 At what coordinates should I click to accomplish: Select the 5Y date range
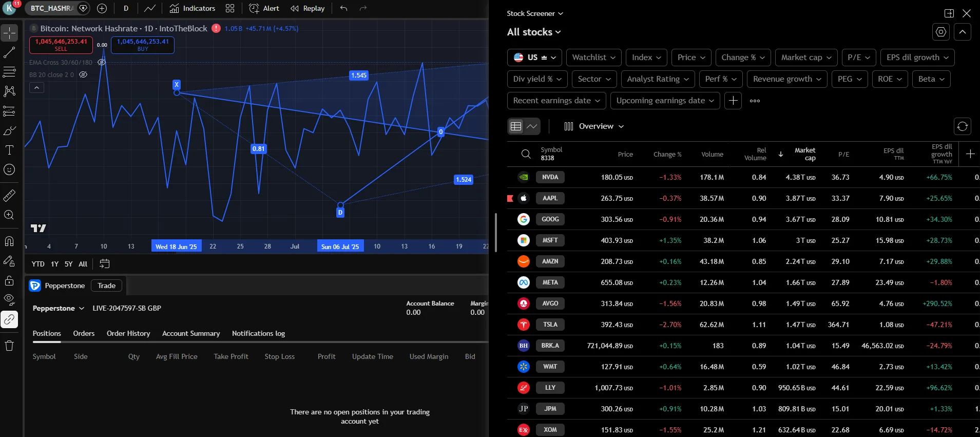tap(68, 264)
